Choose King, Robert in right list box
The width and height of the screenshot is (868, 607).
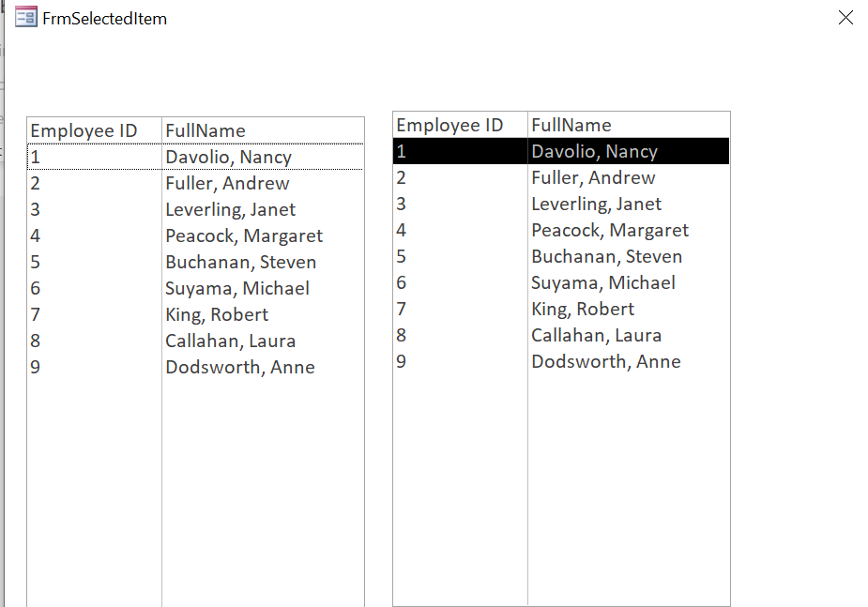(583, 310)
